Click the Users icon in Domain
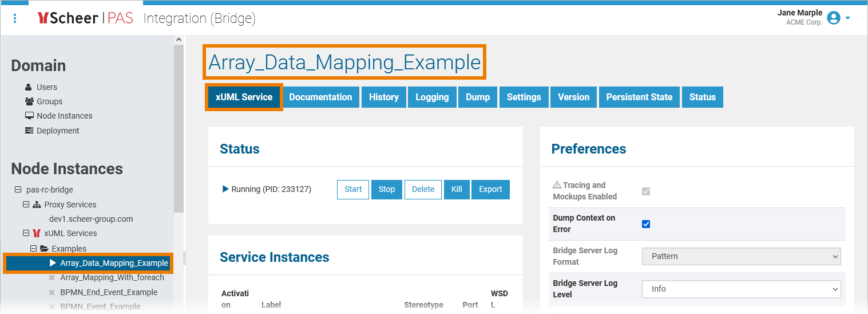Image resolution: width=868 pixels, height=314 pixels. point(29,87)
